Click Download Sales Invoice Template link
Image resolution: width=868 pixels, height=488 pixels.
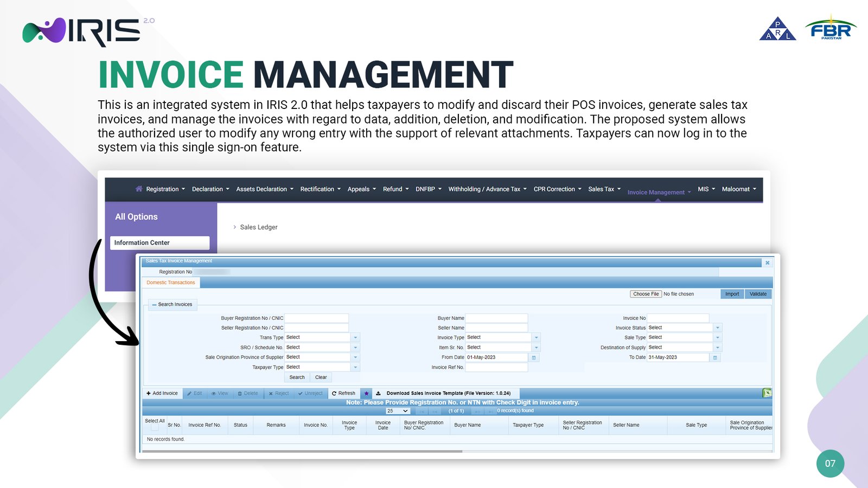448,394
